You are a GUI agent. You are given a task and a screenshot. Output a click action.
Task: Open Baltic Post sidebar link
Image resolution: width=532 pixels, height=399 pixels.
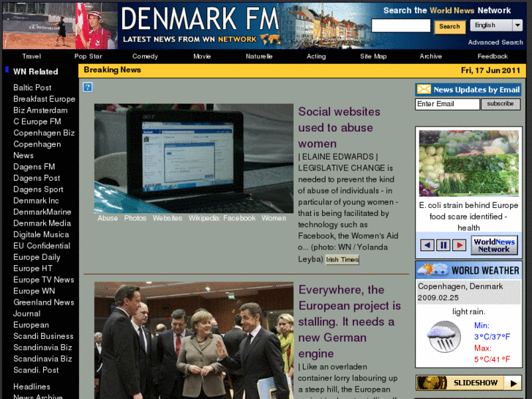[x=32, y=88]
